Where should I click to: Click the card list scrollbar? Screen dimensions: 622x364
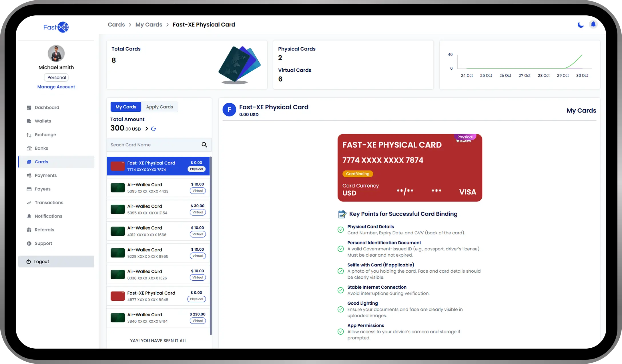(211, 246)
